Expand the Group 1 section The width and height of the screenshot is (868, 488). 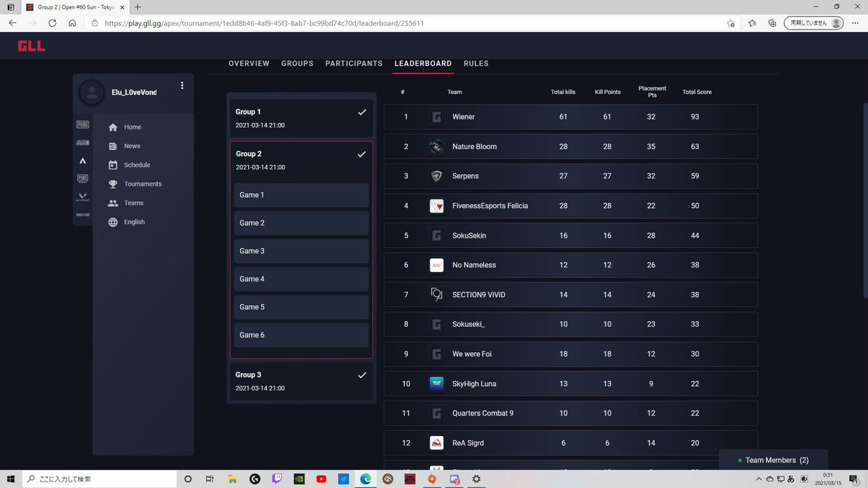click(301, 118)
